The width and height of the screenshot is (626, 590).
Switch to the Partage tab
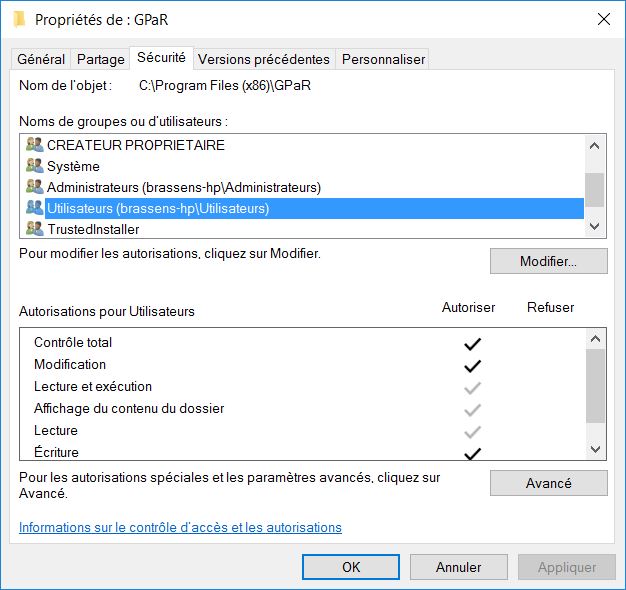(x=100, y=59)
